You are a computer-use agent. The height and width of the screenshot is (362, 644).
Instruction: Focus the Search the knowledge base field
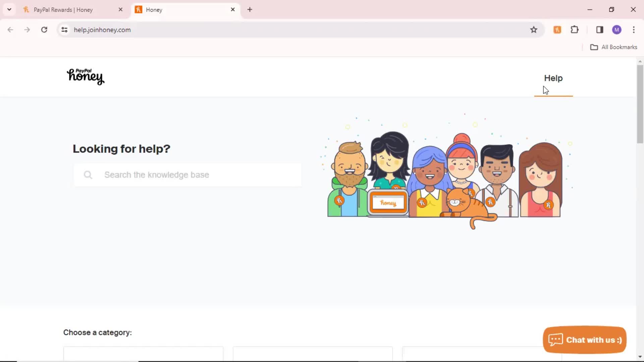pos(187,175)
